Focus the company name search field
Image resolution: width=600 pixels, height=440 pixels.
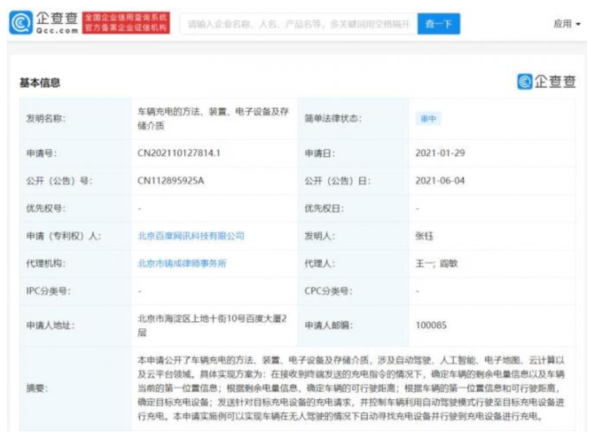pos(298,24)
